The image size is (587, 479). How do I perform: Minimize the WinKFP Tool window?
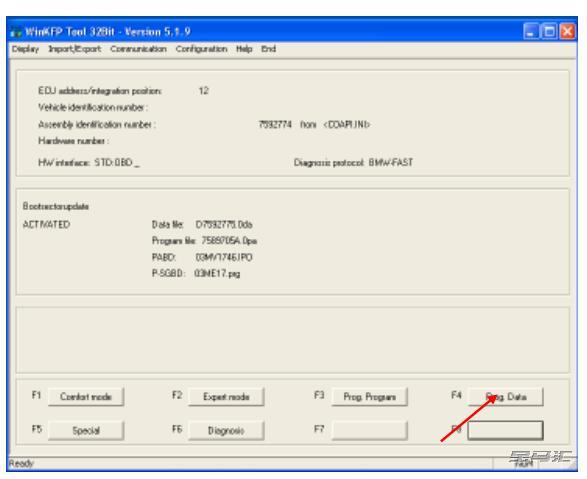(x=531, y=31)
